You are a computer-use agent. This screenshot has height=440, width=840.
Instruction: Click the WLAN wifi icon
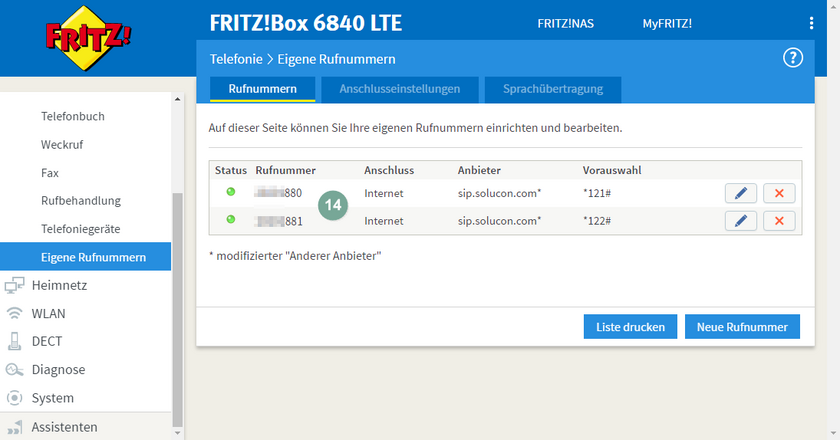pyautogui.click(x=14, y=313)
